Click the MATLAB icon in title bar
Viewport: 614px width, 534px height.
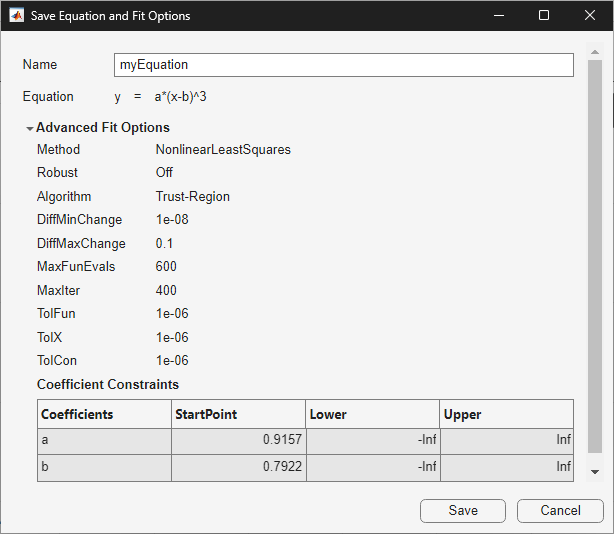click(17, 16)
